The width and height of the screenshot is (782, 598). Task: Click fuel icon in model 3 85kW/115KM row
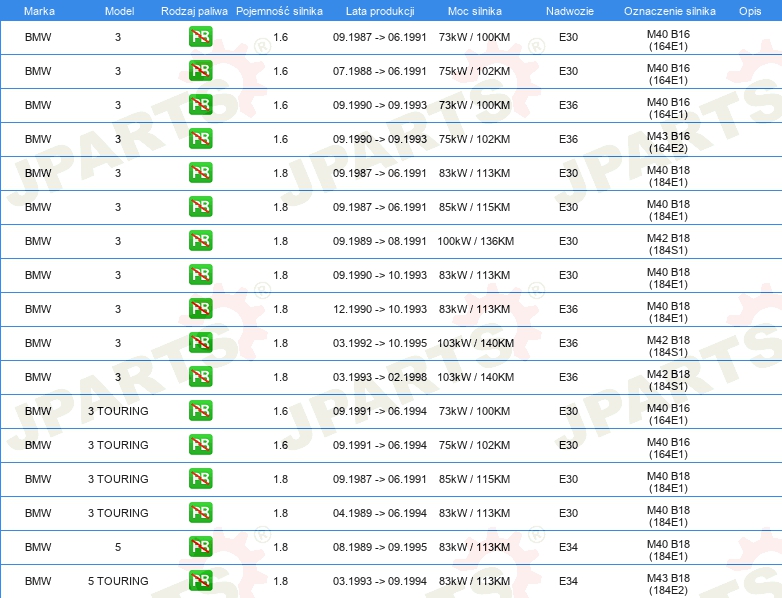click(200, 206)
